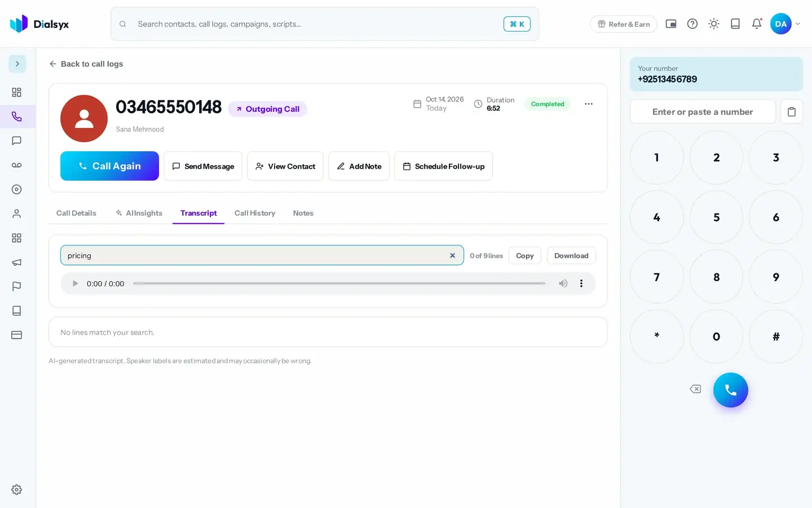Open settings gear in sidebar

coord(16,489)
